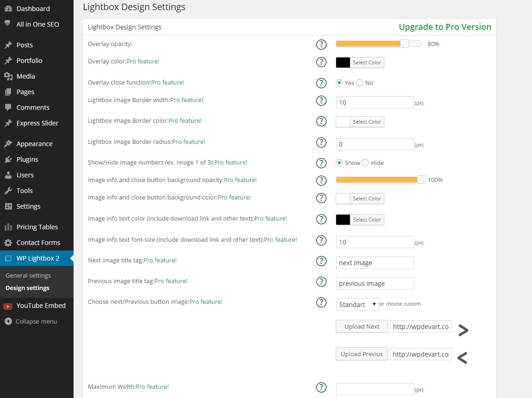
Task: Click the Contact Forms gear icon
Action: 8,242
